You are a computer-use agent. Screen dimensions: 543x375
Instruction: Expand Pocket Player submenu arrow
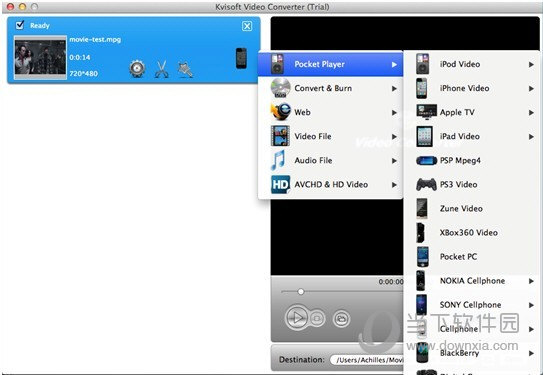(x=394, y=64)
